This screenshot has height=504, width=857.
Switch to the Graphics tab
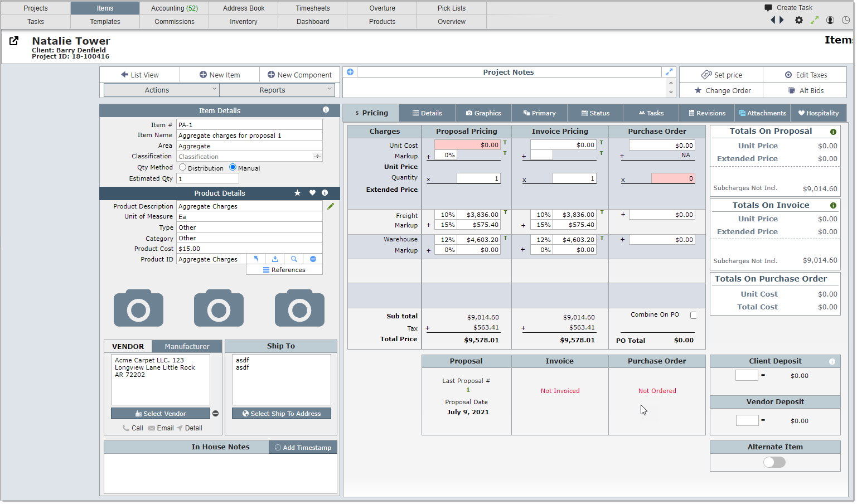483,113
